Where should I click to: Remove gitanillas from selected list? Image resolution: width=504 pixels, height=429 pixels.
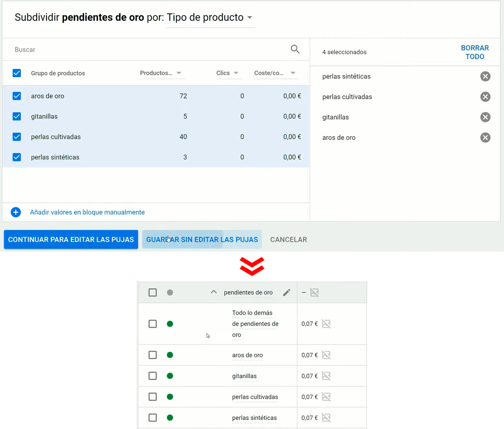click(485, 117)
